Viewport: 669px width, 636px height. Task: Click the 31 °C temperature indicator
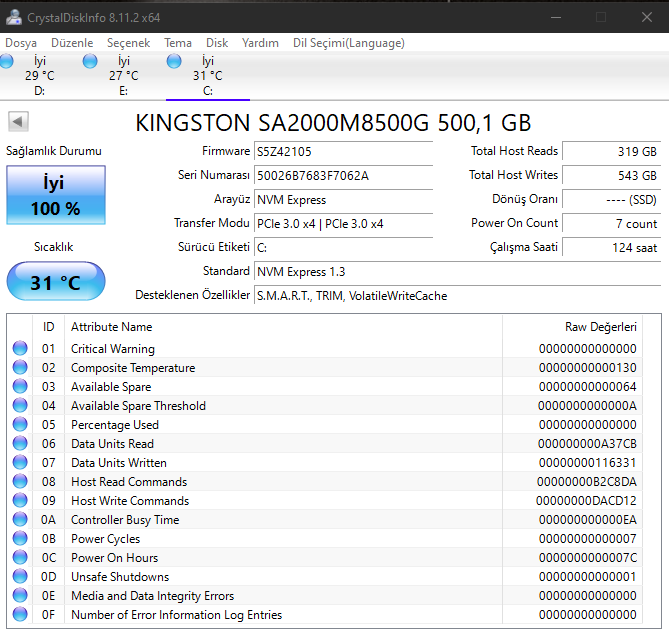coord(55,282)
